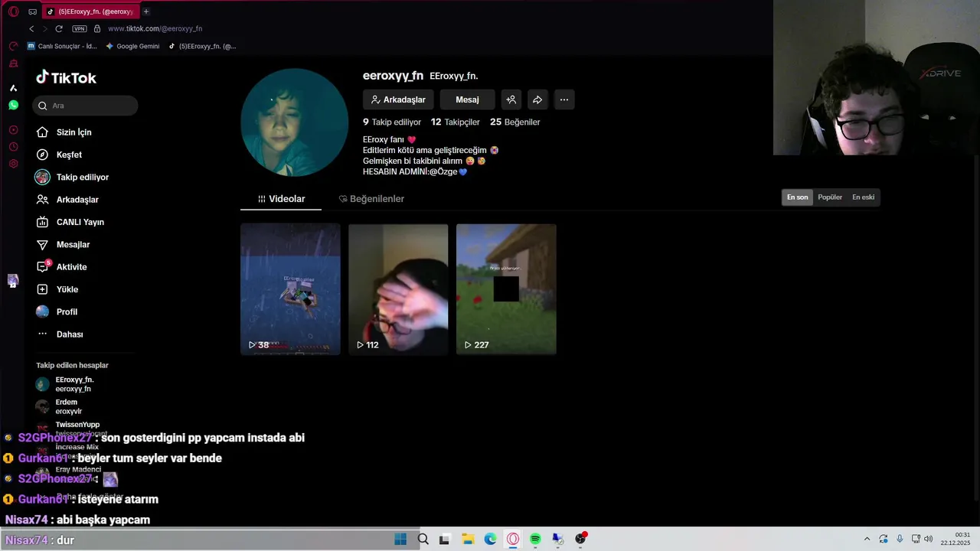Viewport: 980px width, 551px height.
Task: Open CANLI Yayın page
Action: [70, 222]
